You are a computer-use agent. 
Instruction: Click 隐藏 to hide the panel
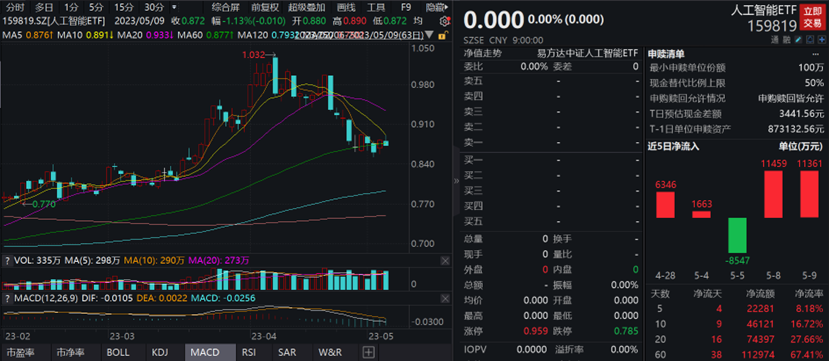(435, 7)
